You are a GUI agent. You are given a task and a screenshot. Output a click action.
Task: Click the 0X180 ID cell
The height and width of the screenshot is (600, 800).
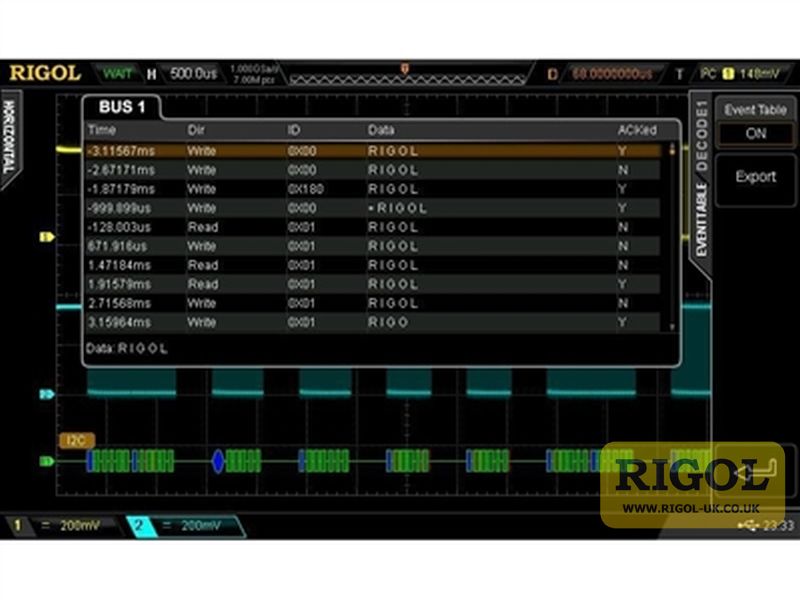[306, 189]
